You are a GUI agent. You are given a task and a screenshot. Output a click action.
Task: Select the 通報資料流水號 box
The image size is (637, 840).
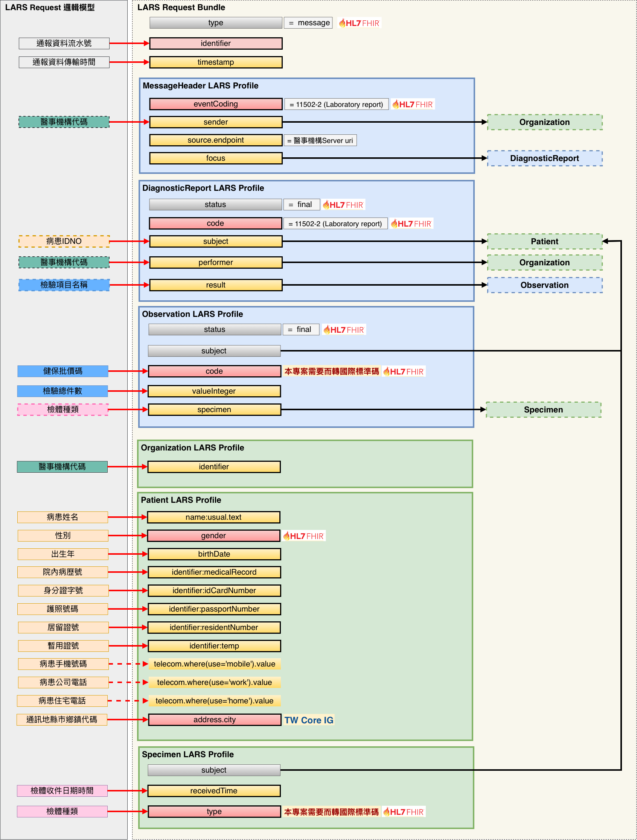(x=64, y=43)
